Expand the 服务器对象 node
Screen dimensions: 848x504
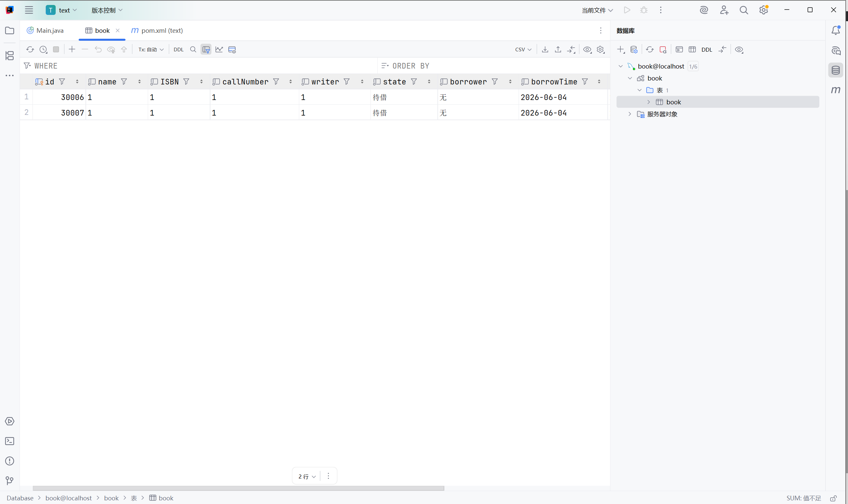pyautogui.click(x=630, y=114)
